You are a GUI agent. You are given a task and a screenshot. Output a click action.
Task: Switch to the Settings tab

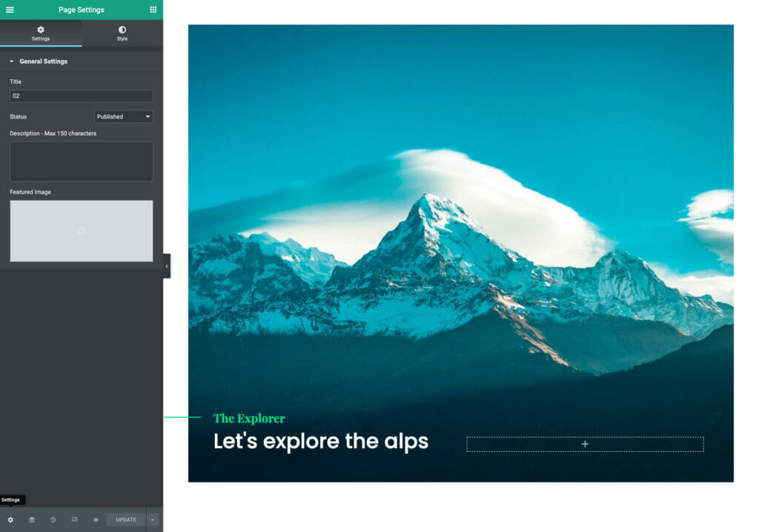coord(41,33)
